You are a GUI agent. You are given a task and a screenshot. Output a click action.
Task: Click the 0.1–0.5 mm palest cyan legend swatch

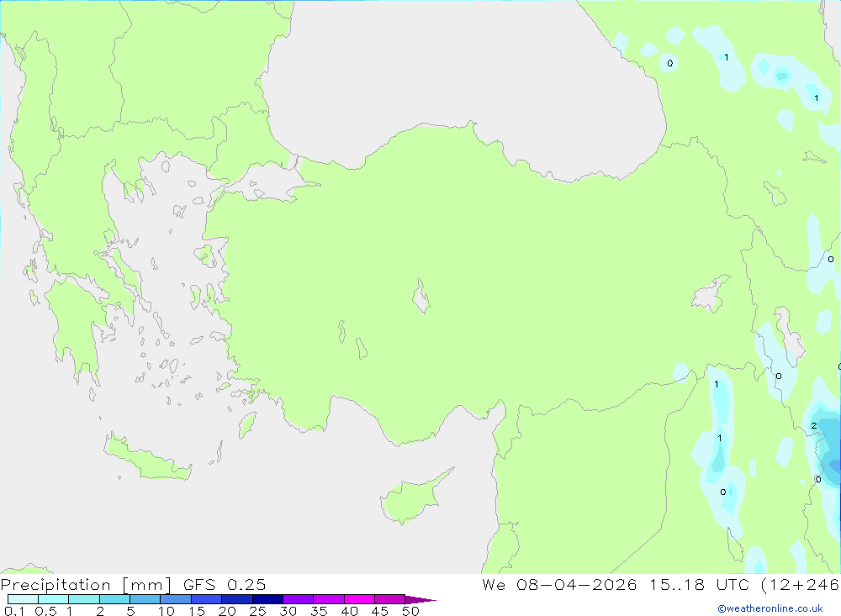point(23,599)
